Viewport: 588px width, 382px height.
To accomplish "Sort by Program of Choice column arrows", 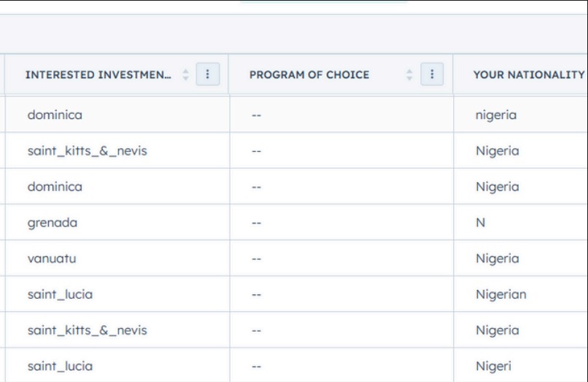I will [x=409, y=75].
